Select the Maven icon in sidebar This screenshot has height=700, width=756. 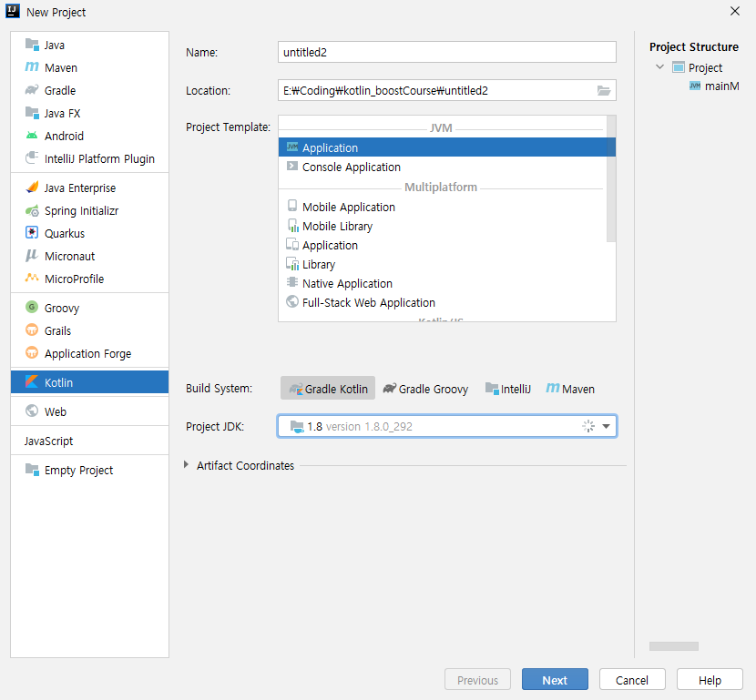point(32,67)
